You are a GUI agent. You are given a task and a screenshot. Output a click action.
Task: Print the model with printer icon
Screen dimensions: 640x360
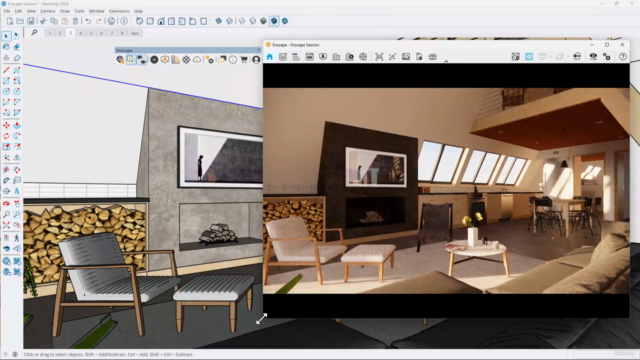(111, 21)
